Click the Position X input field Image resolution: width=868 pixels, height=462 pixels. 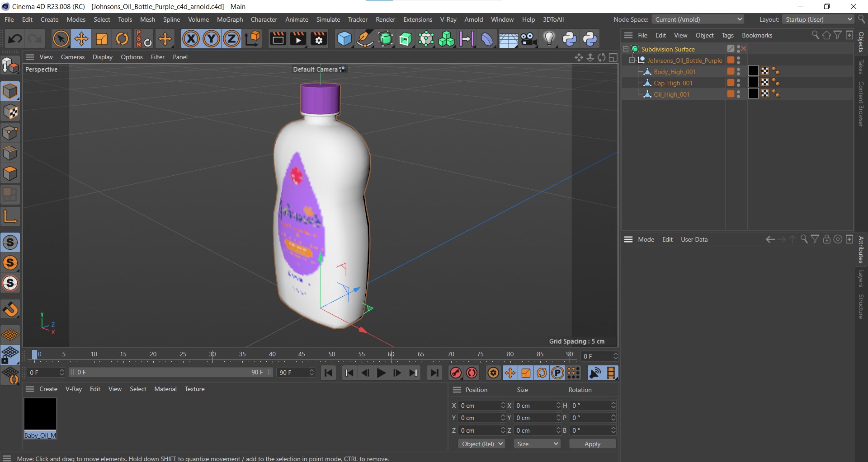481,406
